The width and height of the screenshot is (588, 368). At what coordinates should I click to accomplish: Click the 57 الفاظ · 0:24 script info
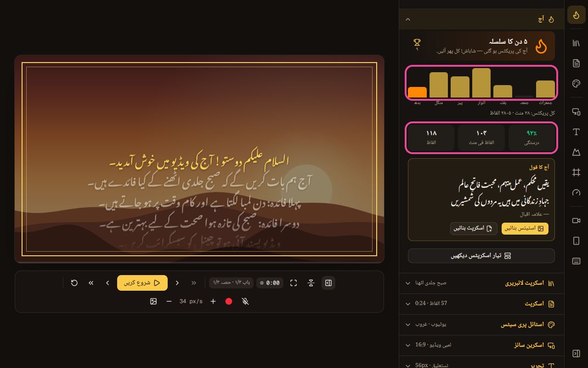431,304
